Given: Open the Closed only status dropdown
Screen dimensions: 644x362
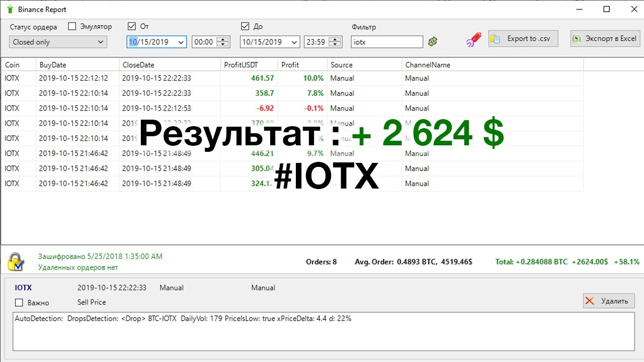Looking at the screenshot, I should tap(58, 42).
